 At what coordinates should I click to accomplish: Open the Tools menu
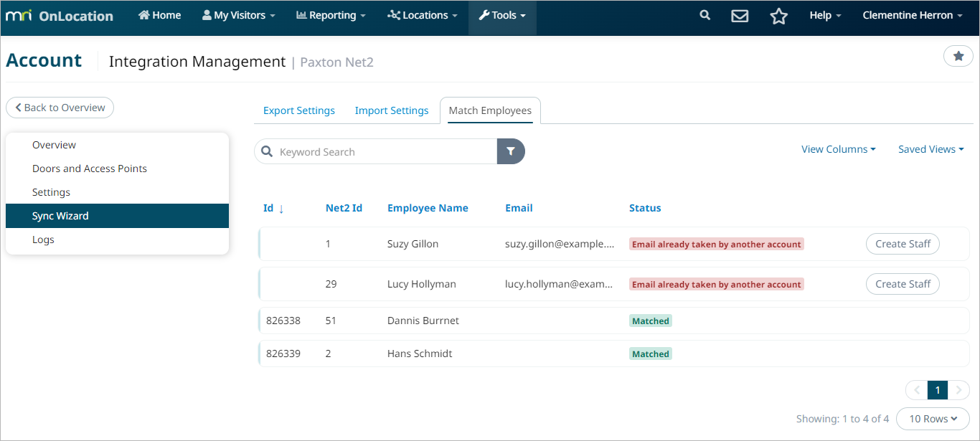pyautogui.click(x=502, y=15)
